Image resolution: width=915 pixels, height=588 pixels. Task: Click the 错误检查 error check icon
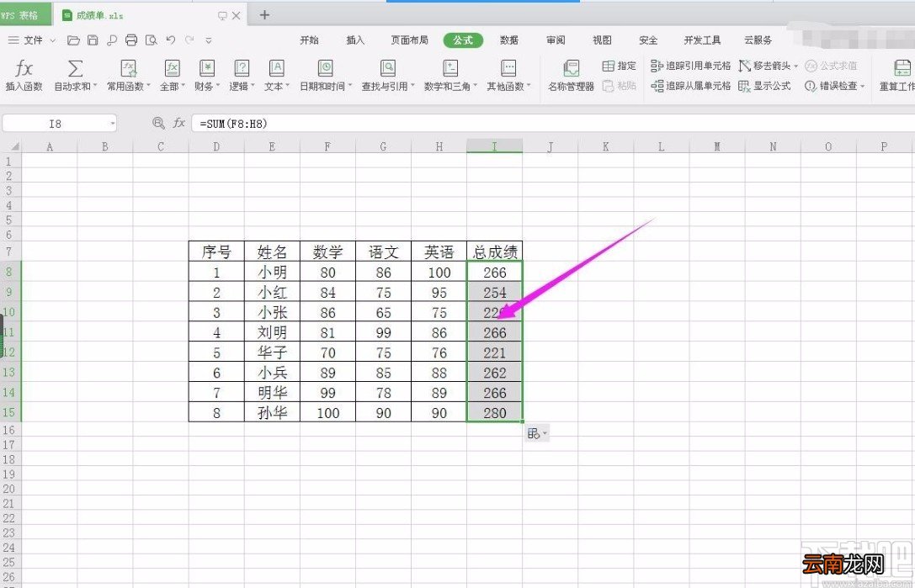pos(810,86)
